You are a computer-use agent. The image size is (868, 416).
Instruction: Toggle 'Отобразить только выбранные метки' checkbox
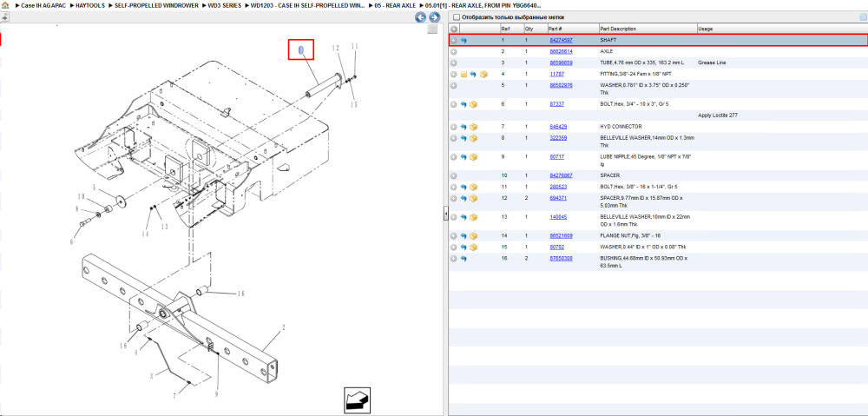pyautogui.click(x=457, y=17)
